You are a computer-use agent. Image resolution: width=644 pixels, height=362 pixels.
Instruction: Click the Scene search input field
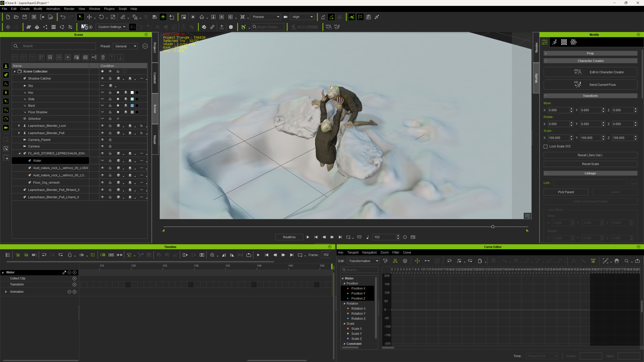coord(54,46)
